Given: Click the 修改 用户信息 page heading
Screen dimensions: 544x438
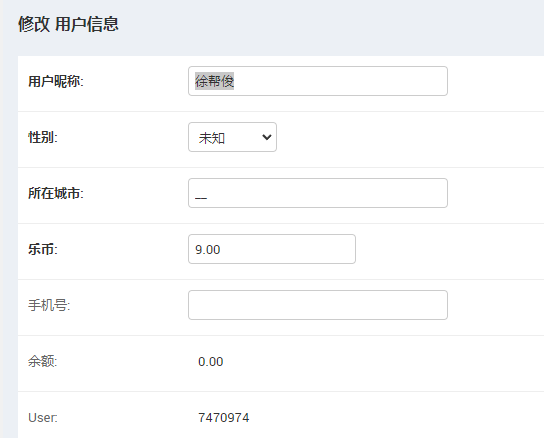Looking at the screenshot, I should point(68,24).
